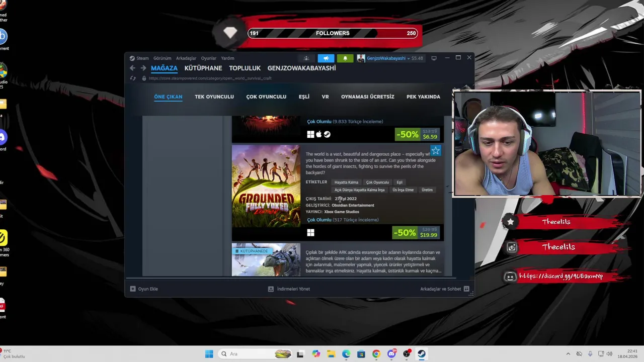Screen dimensions: 644x362
Task: Open the ARK game thumbnail marked KÜTÜPHANEDE
Action: 266,260
